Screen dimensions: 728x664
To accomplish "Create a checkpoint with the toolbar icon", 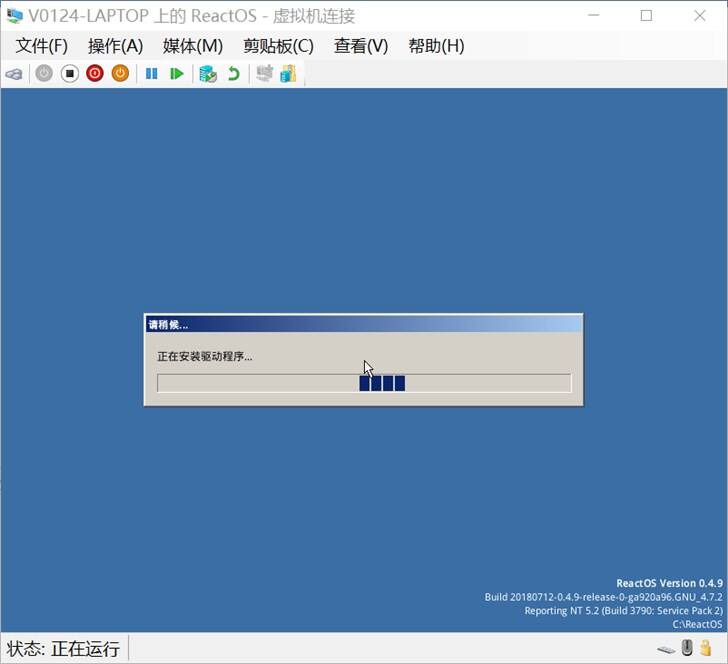I will click(x=208, y=73).
